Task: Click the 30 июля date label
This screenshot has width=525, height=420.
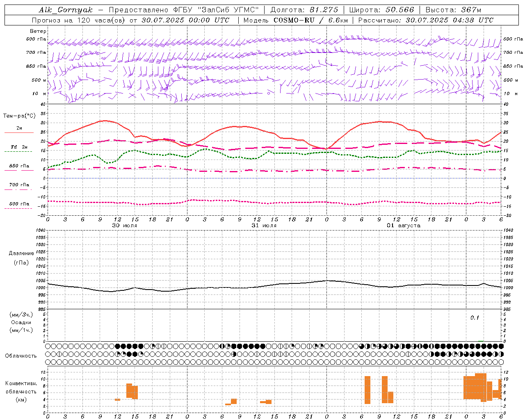Action: [125, 225]
